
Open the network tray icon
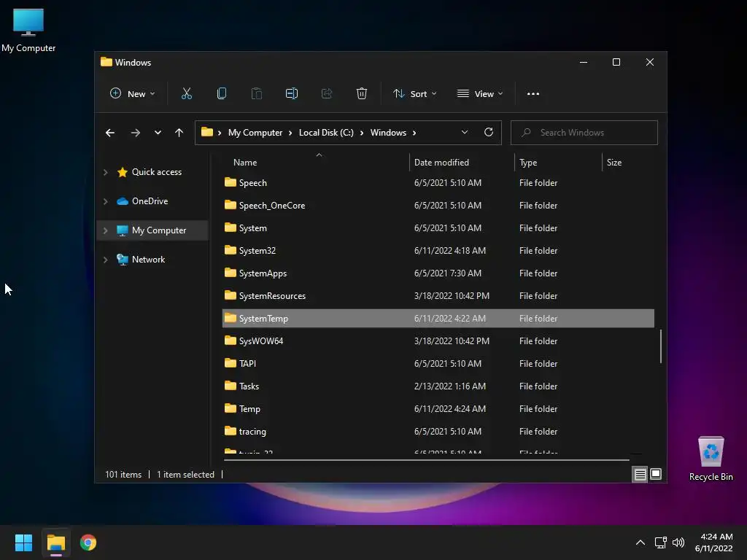click(x=660, y=542)
